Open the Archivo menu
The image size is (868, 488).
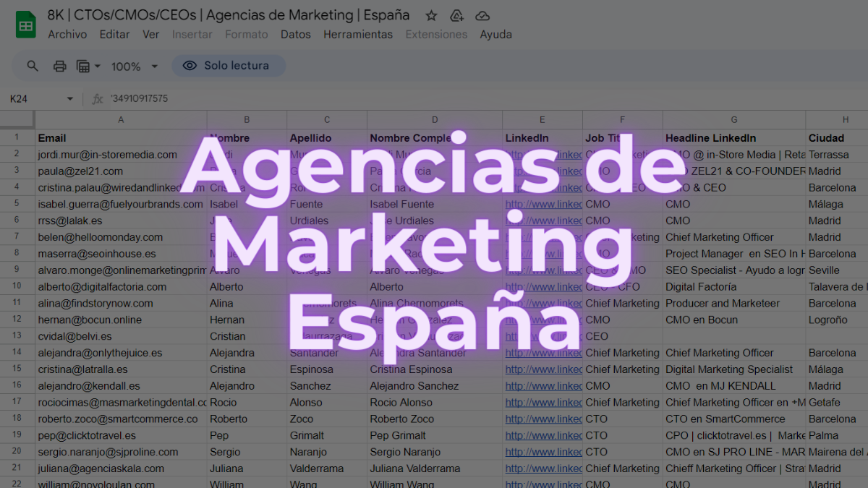click(67, 34)
